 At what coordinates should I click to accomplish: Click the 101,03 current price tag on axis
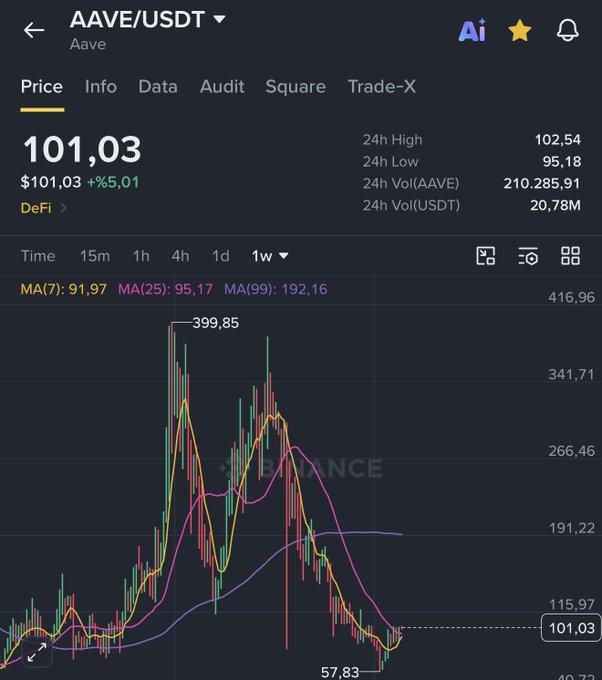pos(571,628)
